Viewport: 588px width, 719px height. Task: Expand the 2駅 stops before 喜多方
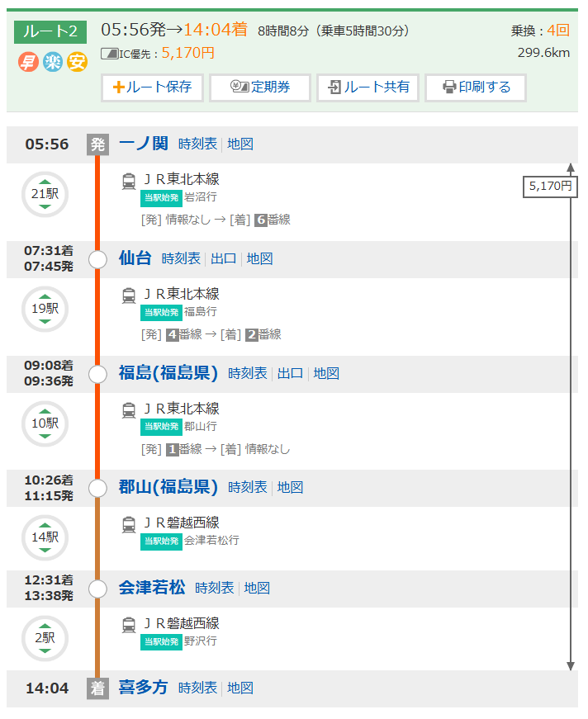(x=45, y=638)
